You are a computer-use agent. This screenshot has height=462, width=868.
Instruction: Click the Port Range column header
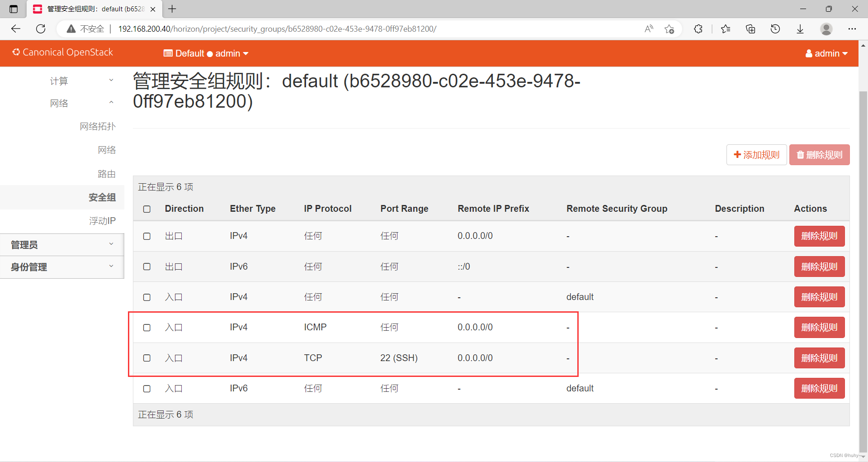pos(404,209)
